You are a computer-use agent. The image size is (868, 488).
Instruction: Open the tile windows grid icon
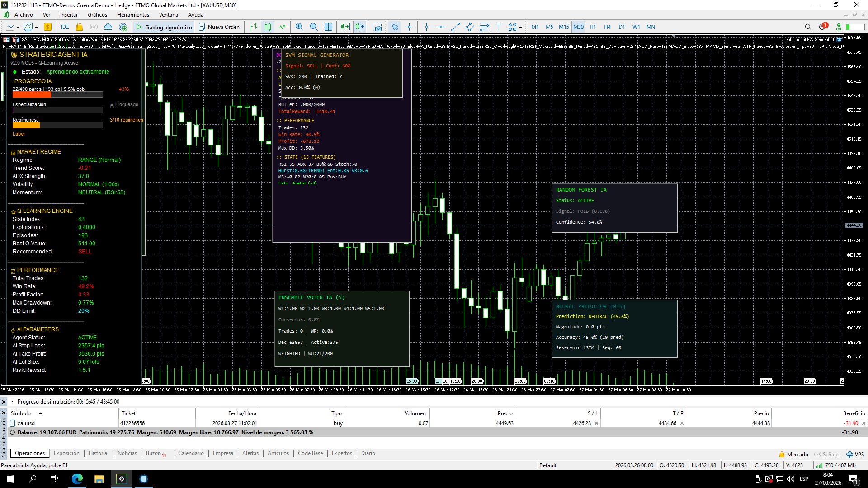click(329, 27)
